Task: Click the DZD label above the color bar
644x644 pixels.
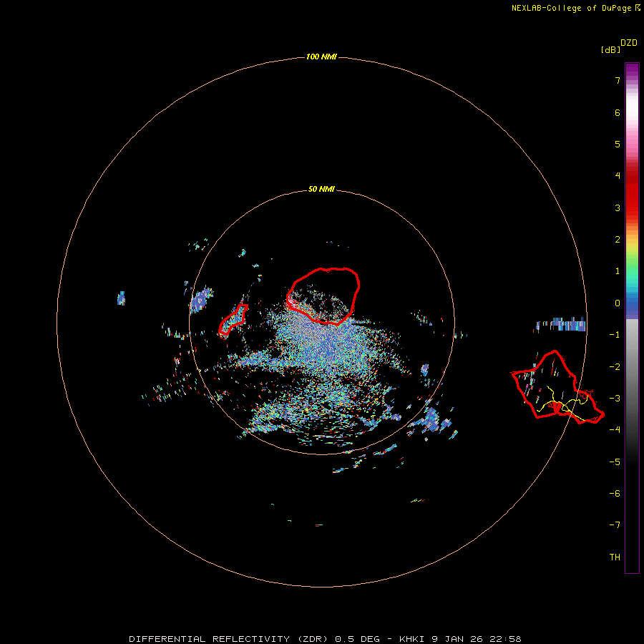Action: pos(629,43)
